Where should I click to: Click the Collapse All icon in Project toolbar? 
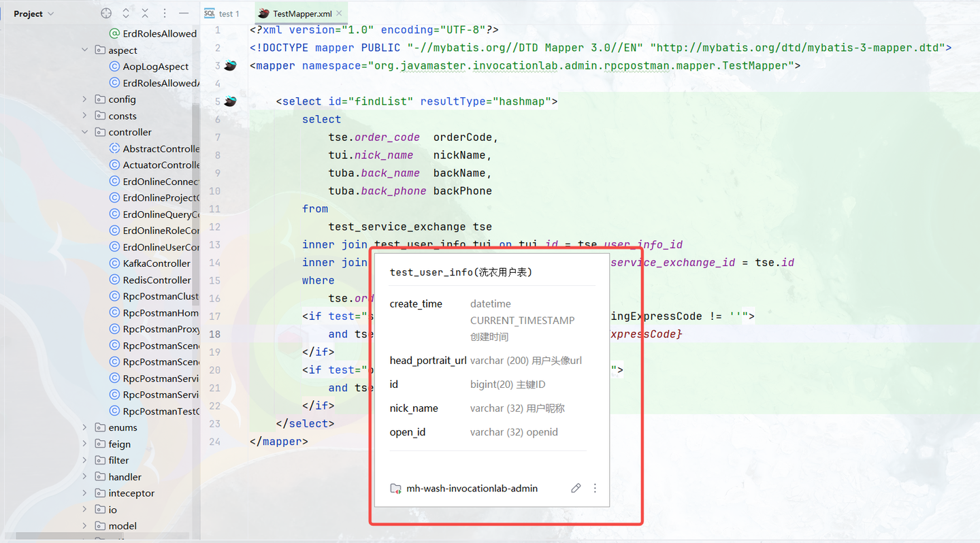pos(144,13)
